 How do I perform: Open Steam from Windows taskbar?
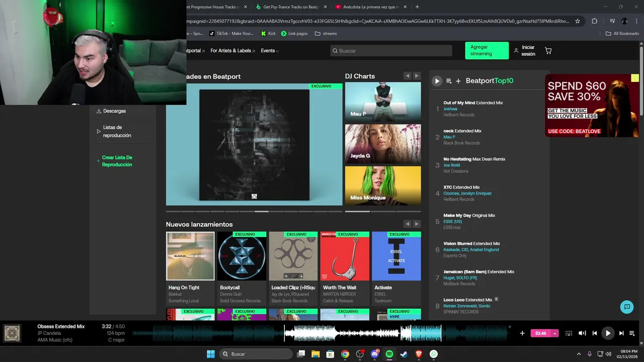(404, 354)
